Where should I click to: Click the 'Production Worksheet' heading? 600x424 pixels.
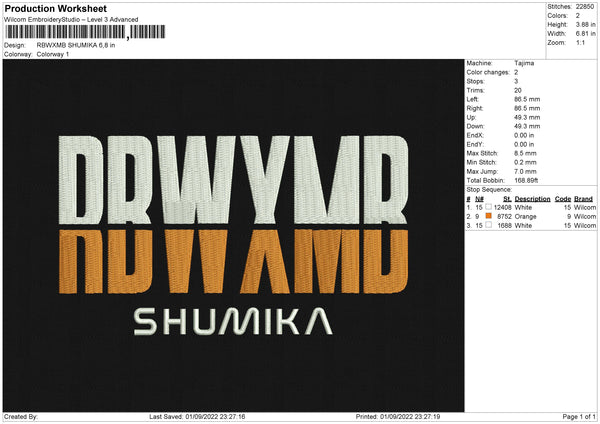[x=55, y=8]
